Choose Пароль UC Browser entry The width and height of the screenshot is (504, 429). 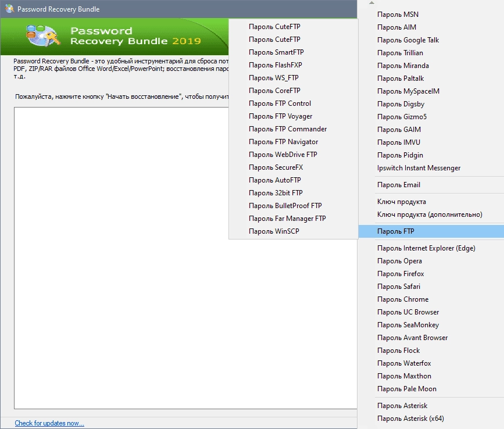431,312
